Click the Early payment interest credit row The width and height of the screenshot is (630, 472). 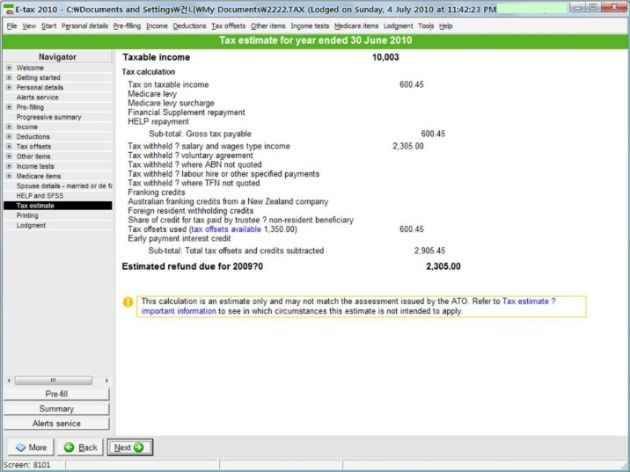179,239
